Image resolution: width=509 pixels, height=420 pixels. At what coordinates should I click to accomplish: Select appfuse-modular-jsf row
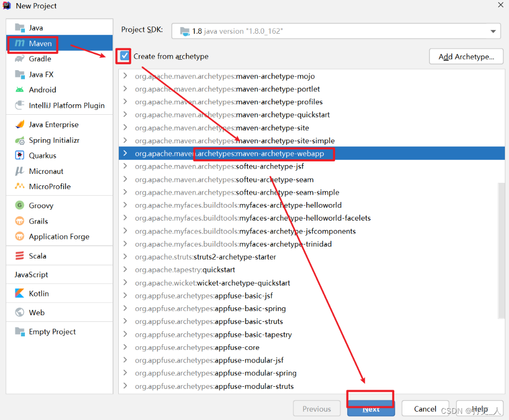tap(312, 360)
